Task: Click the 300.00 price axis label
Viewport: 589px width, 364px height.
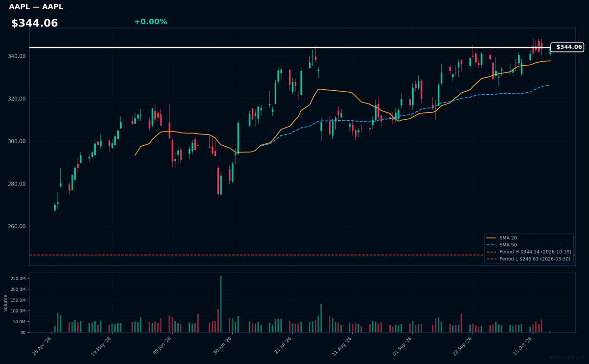Action: 17,141
